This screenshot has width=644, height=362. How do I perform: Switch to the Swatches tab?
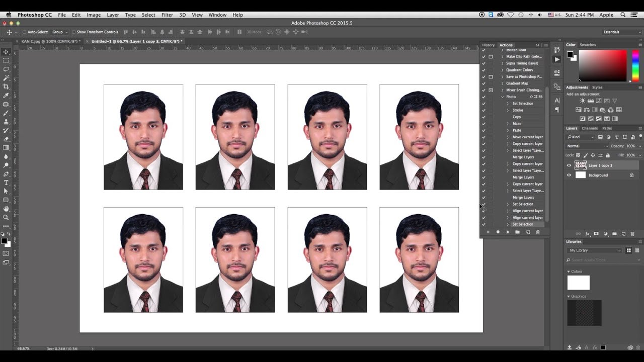pos(588,45)
